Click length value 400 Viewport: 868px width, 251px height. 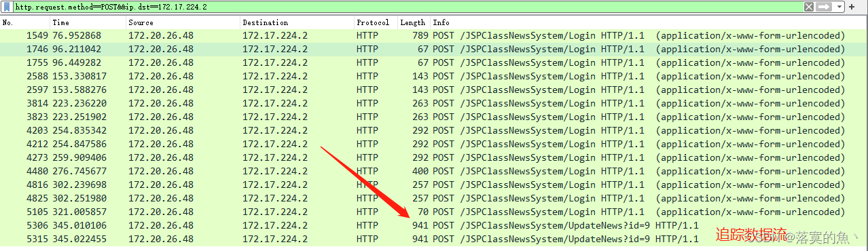pyautogui.click(x=420, y=171)
